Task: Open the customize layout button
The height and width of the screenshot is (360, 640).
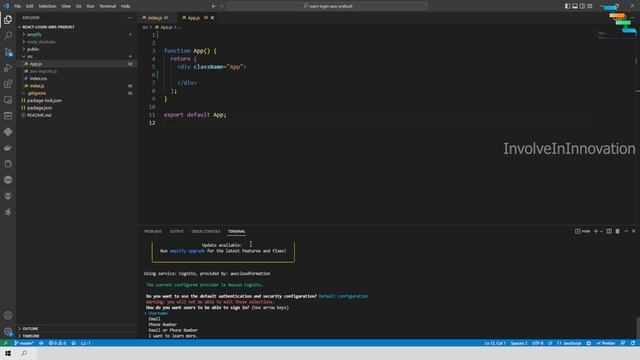Action: click(x=590, y=6)
